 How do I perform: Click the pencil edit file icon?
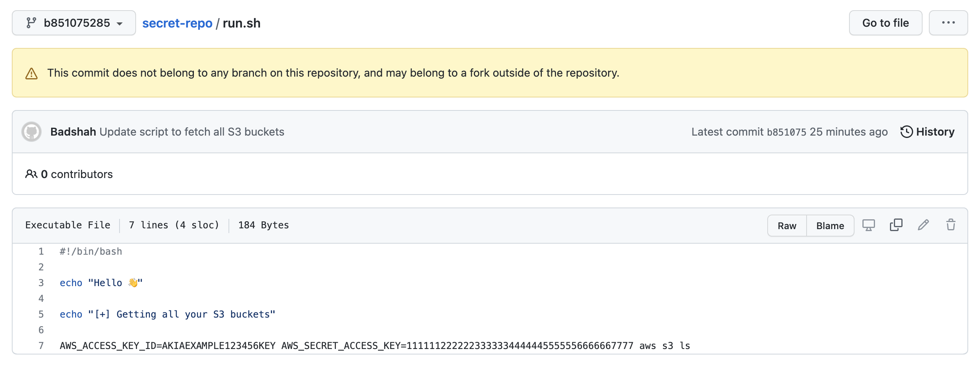tap(923, 225)
